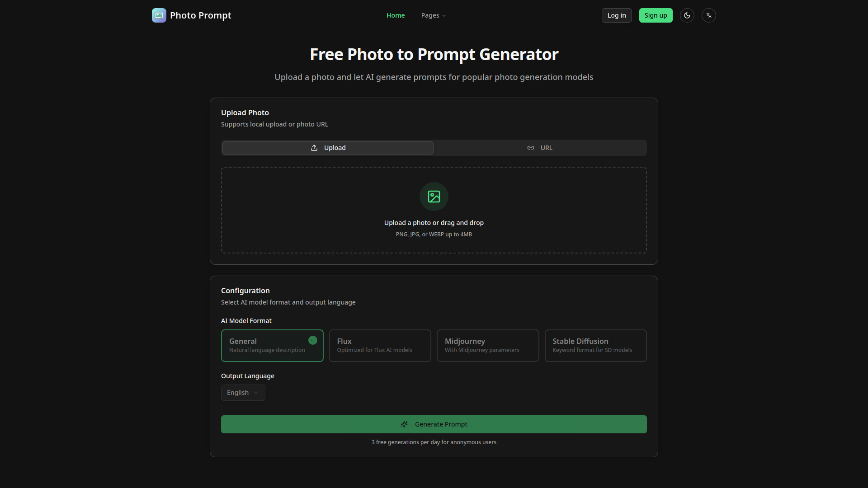Select the Flux model format

[379, 345]
